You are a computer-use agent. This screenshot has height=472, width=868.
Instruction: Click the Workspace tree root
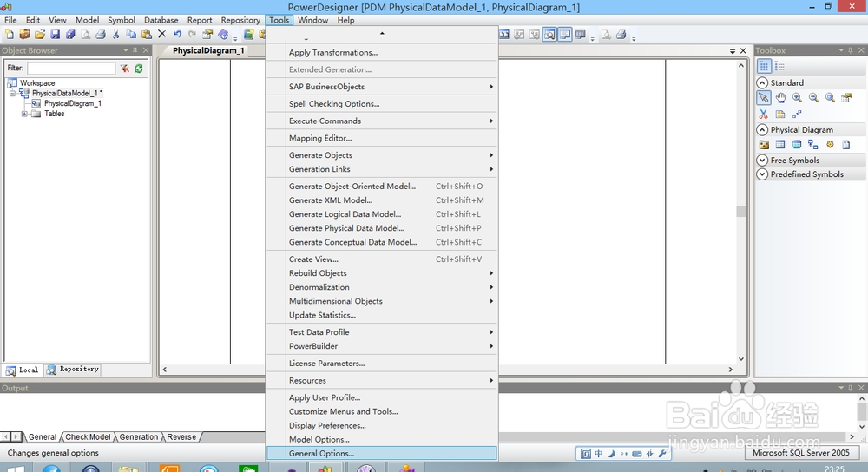(37, 83)
